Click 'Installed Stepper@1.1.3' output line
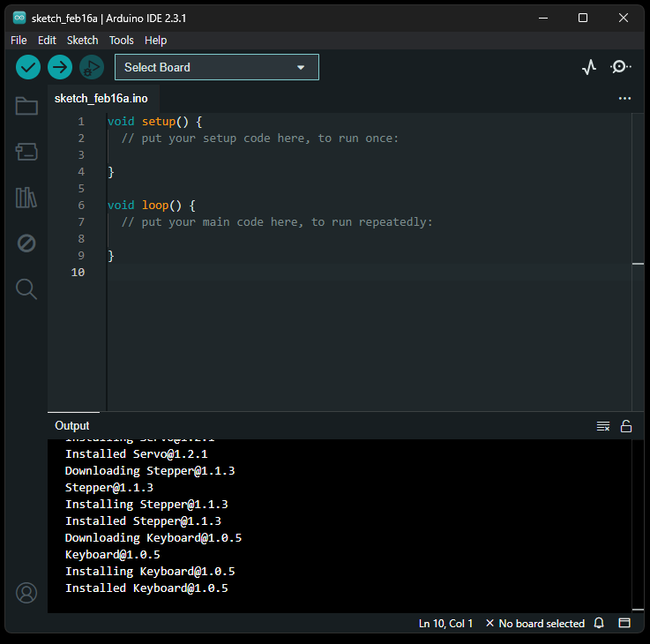This screenshot has height=644, width=650. 144,521
